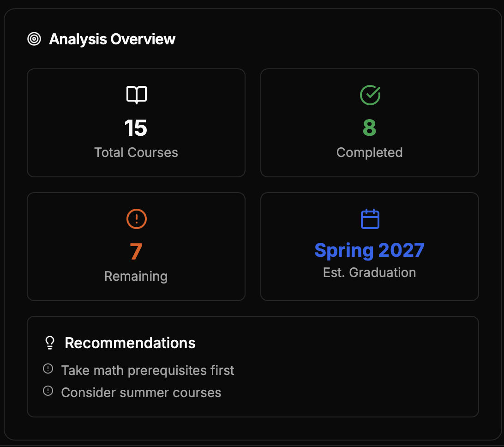Click the green checkmark Completed icon
Image resolution: width=504 pixels, height=447 pixels.
tap(370, 95)
